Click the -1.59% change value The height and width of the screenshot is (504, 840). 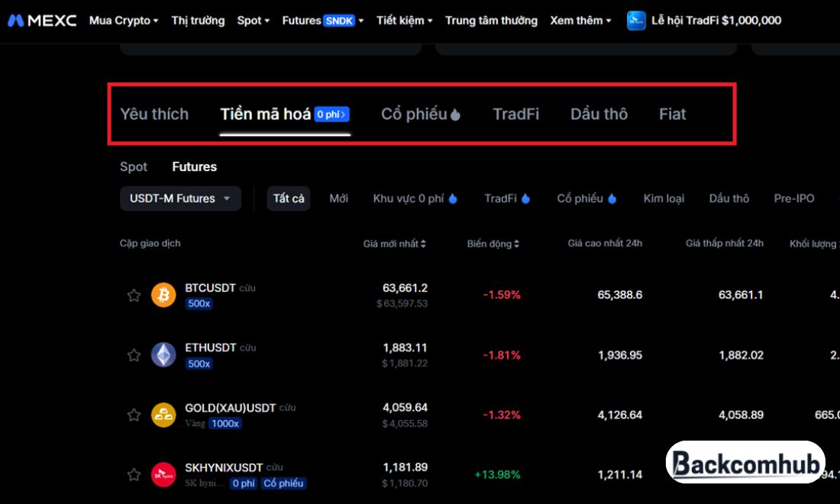coord(502,295)
